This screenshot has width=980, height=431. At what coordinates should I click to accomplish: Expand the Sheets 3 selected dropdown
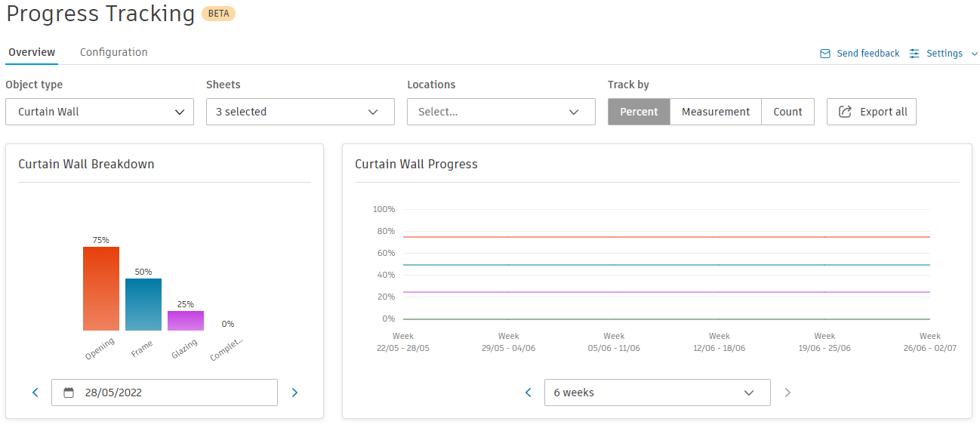coord(300,112)
